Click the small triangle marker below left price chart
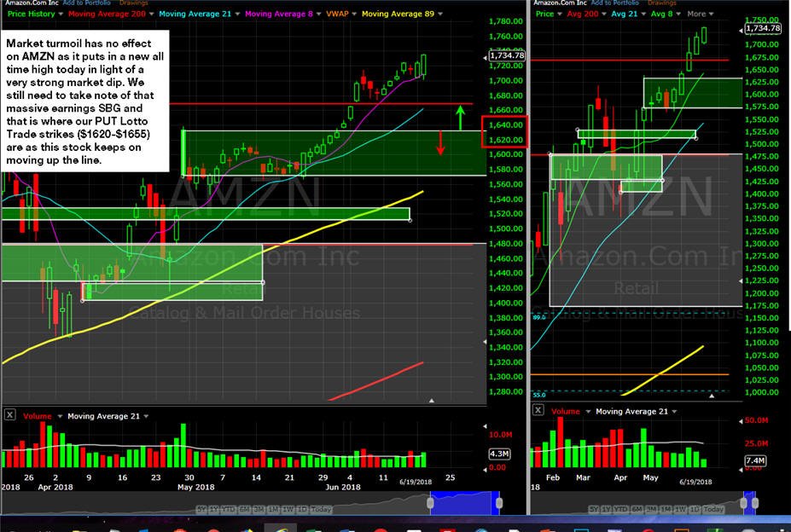This screenshot has height=532, width=791. pos(431,401)
